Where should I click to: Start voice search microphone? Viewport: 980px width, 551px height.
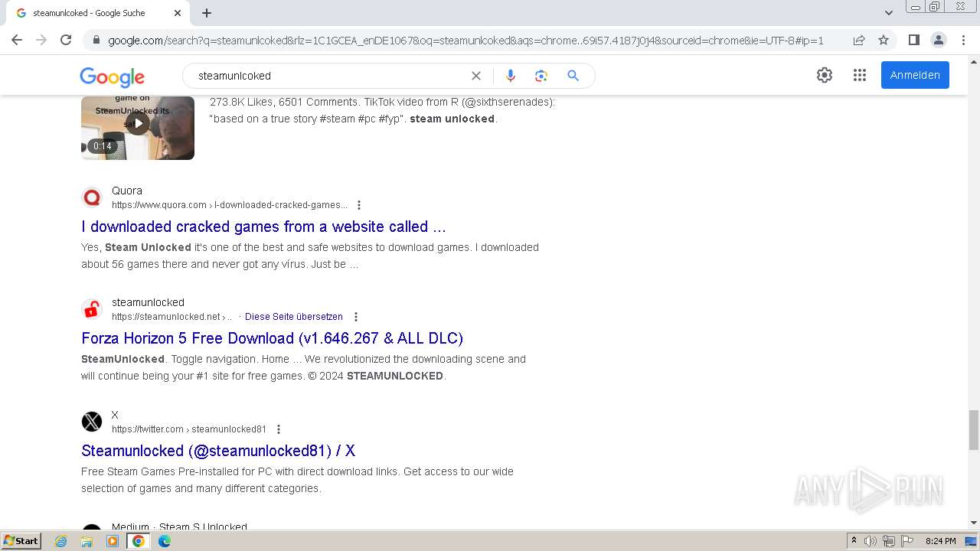coord(511,76)
